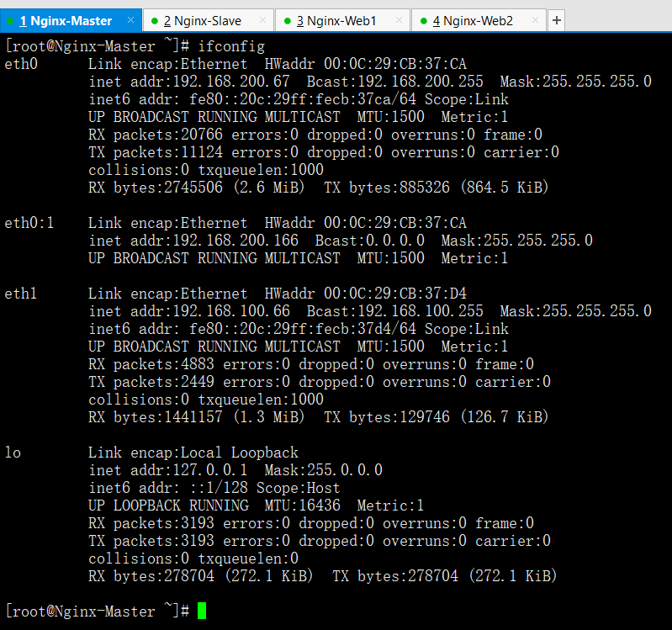Screen dimensions: 672x630
Task: Click 'TX bytes:885326' text
Action: point(387,188)
